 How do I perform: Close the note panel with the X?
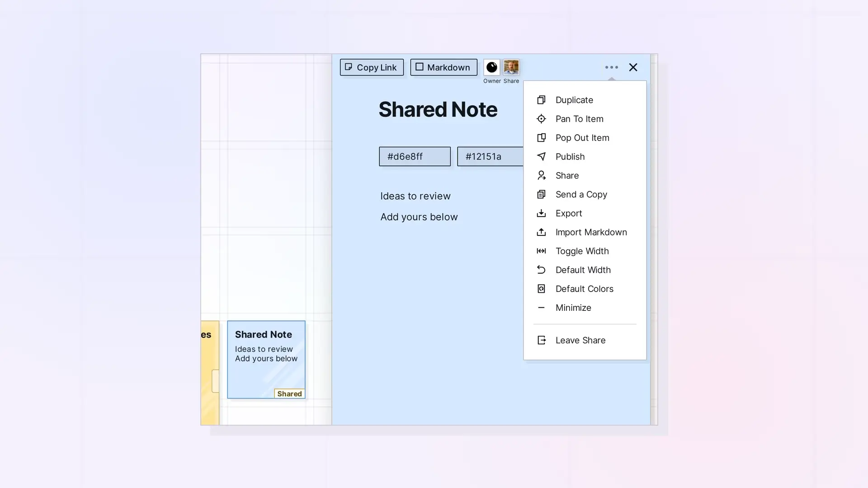(633, 67)
